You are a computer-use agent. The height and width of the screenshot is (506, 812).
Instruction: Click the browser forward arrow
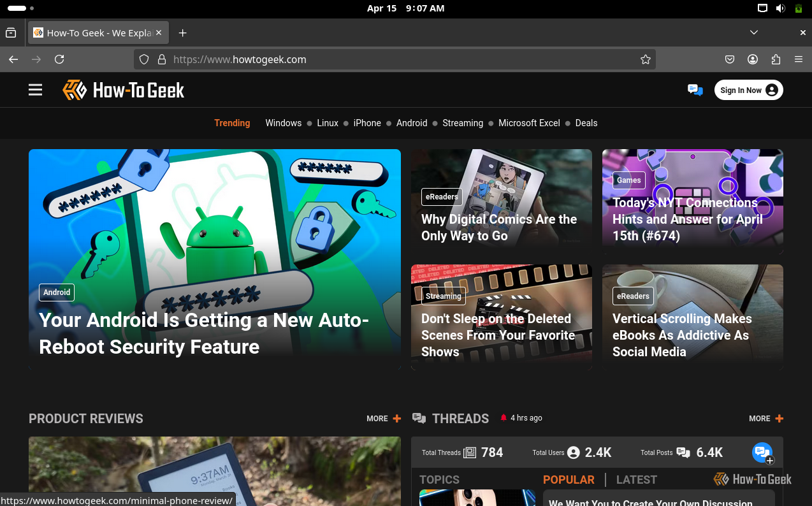pyautogui.click(x=36, y=59)
